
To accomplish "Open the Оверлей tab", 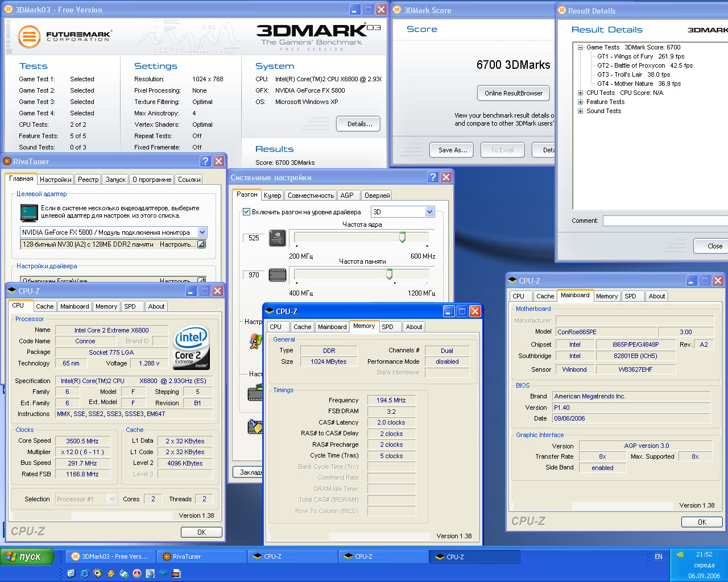I will point(377,196).
